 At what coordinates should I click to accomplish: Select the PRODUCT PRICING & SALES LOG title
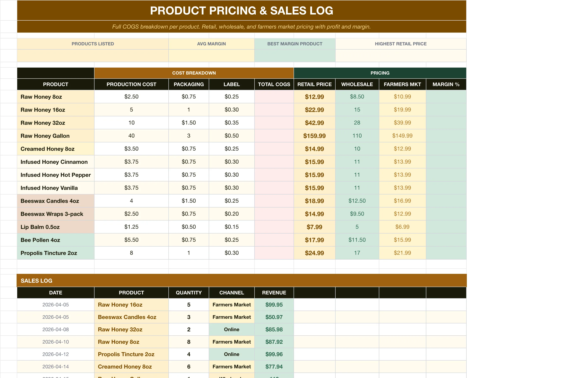pyautogui.click(x=241, y=10)
